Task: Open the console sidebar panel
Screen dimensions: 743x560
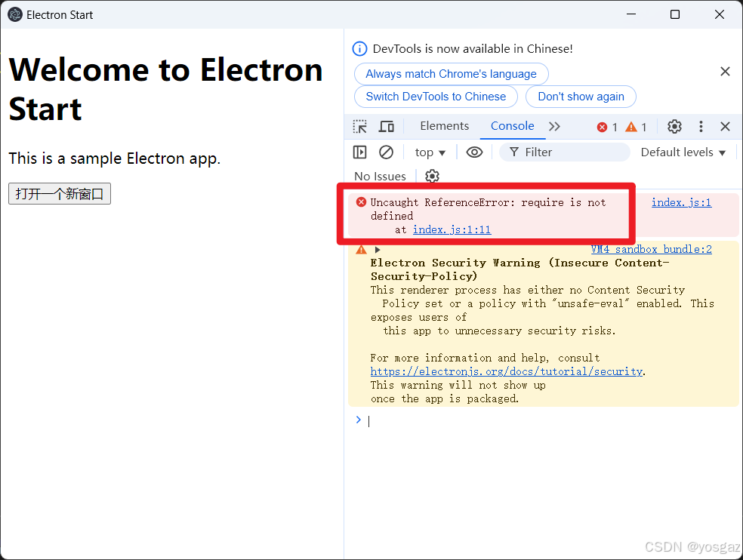Action: (359, 152)
